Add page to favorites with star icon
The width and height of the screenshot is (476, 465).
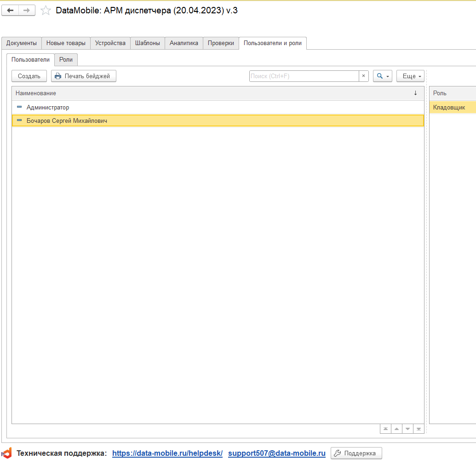click(46, 11)
